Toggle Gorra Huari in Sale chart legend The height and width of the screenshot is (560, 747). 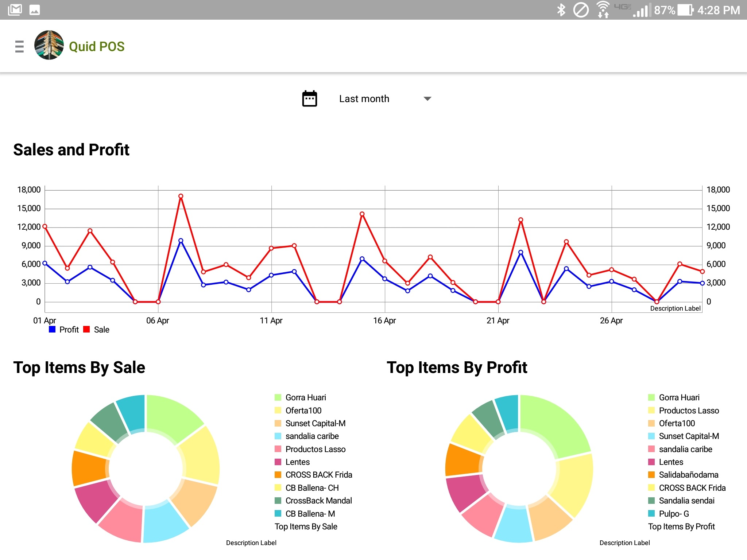click(x=305, y=397)
